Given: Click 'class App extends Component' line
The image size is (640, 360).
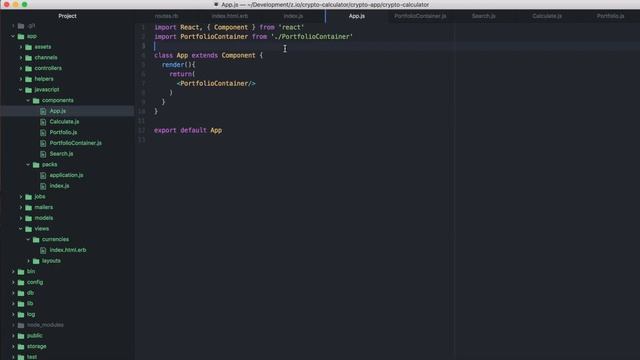Looking at the screenshot, I should coord(209,56).
